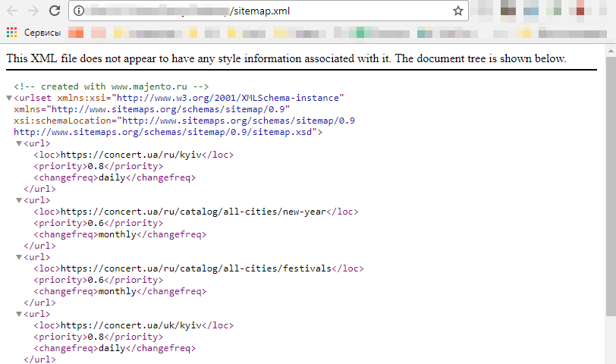Viewport: 616px width, 364px height.
Task: Collapse the url node for ru/kyiv
Action: tap(19, 143)
